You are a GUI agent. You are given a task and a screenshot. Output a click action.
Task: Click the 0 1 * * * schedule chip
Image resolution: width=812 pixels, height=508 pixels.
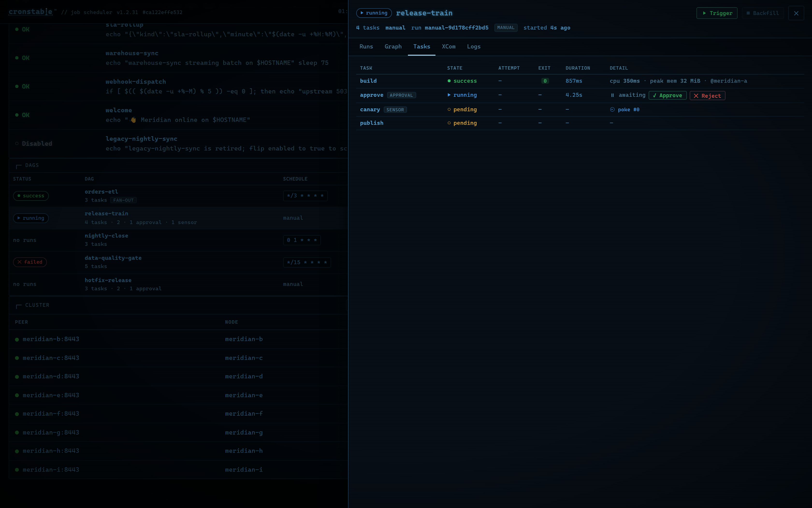pyautogui.click(x=302, y=240)
